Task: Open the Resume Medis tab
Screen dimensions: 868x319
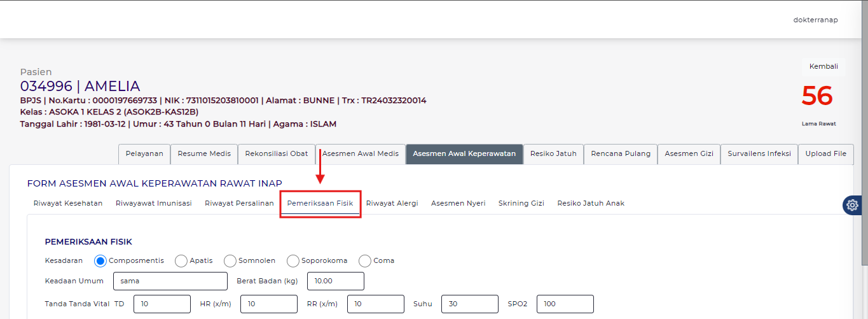Action: [x=204, y=154]
